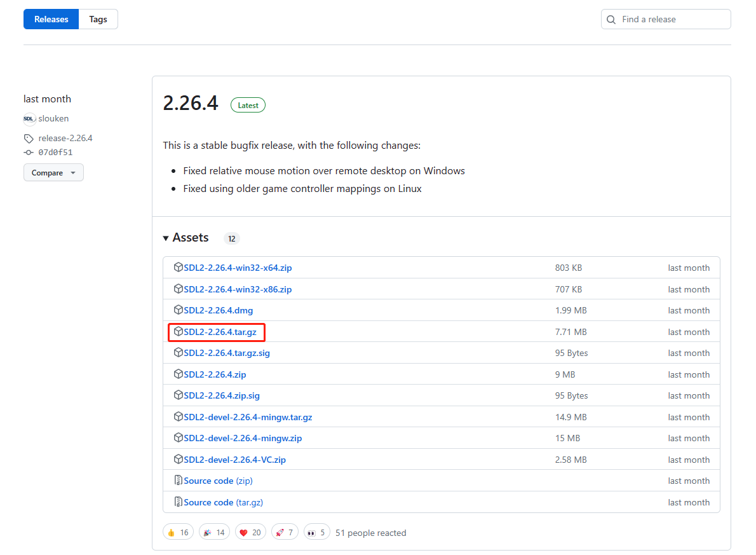
Task: Download SDL2-2.26.4-win32-x64.zip
Action: [x=238, y=268]
